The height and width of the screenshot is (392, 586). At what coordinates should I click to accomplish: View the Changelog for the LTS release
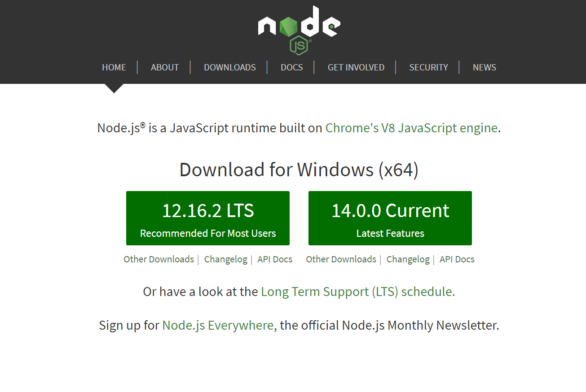click(226, 259)
